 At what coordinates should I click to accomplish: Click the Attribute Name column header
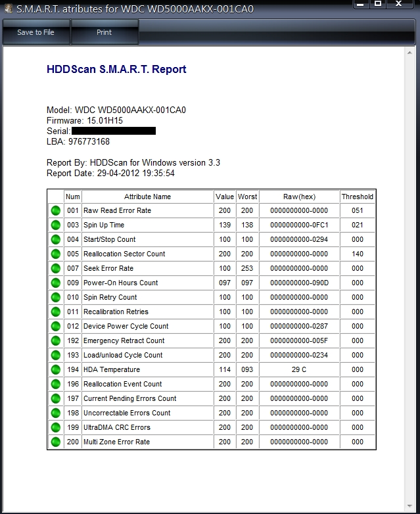pos(147,197)
